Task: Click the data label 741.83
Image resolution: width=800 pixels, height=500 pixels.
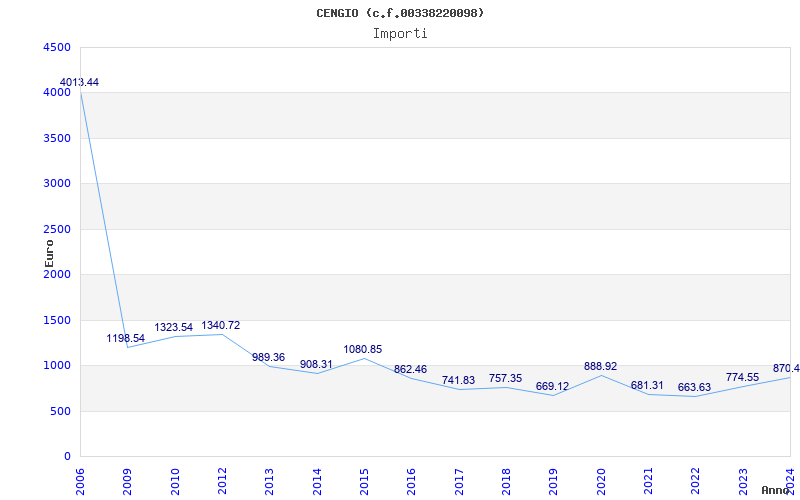Action: pos(458,380)
